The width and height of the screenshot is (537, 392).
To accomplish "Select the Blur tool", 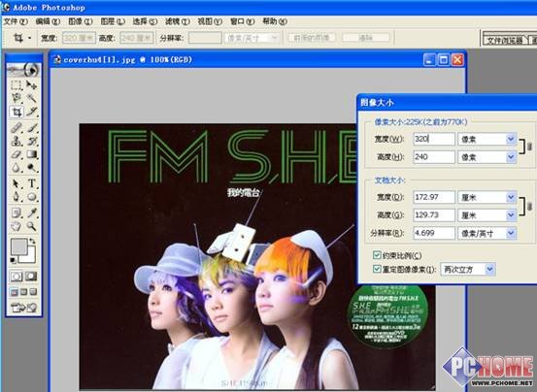I will point(17,168).
